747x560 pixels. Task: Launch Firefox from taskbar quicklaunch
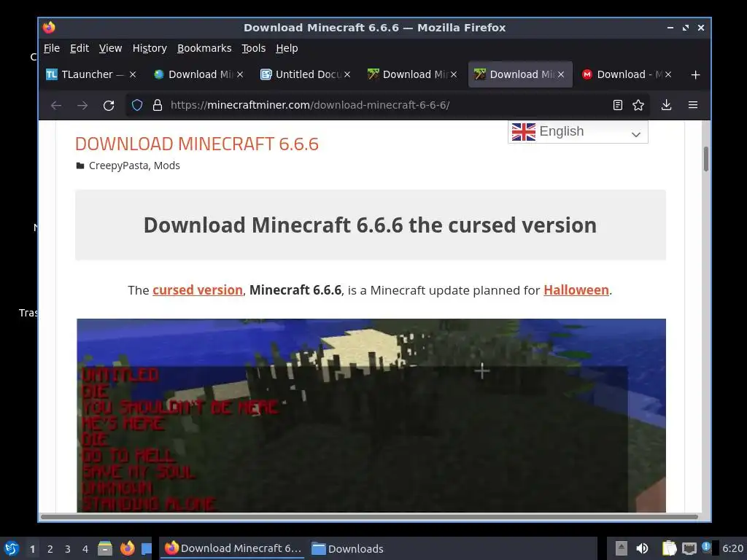click(x=127, y=548)
